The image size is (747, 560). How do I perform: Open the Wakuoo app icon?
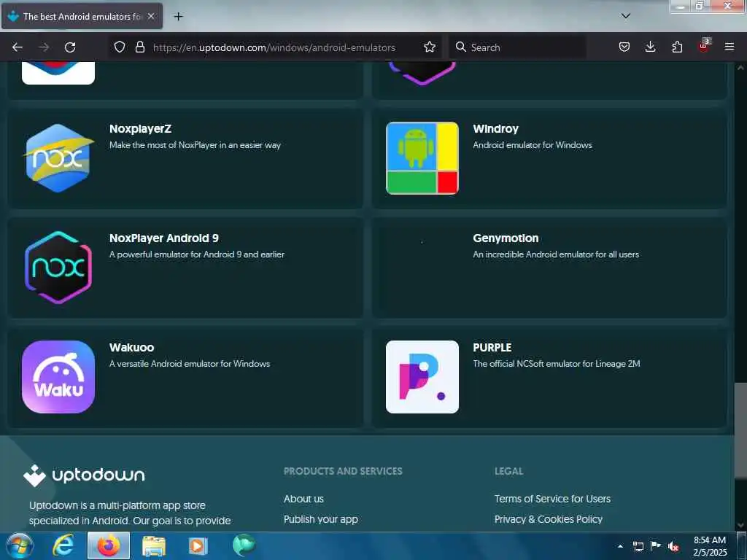point(58,377)
